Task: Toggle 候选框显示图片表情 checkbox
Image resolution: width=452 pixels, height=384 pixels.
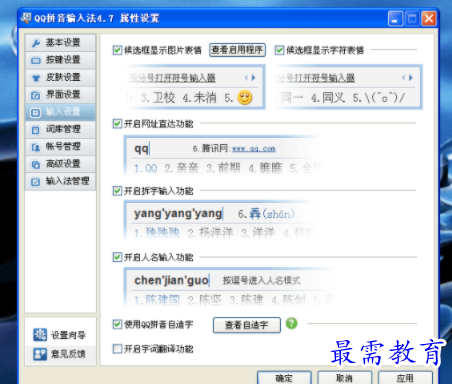Action: [x=117, y=50]
